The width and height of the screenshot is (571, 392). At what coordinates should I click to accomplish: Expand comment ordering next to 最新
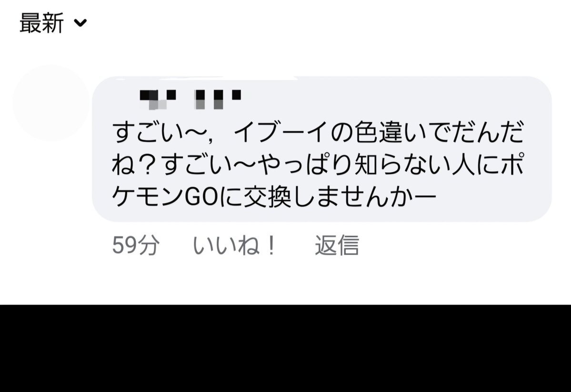80,23
